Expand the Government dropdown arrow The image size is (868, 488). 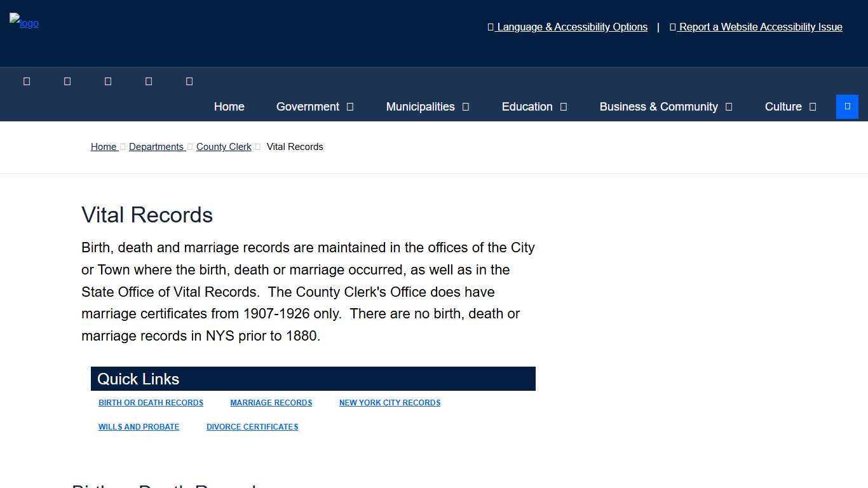point(350,107)
